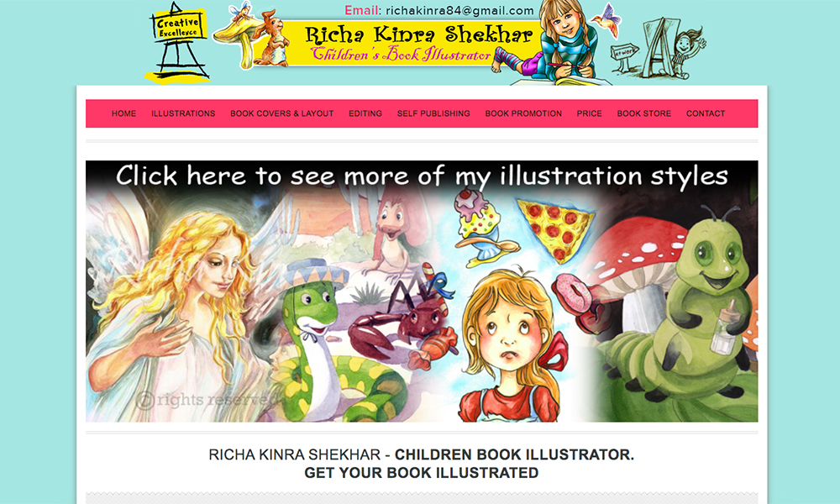Click the hummingbird illustration in header
Viewport: 840px width, 504px height.
607,20
